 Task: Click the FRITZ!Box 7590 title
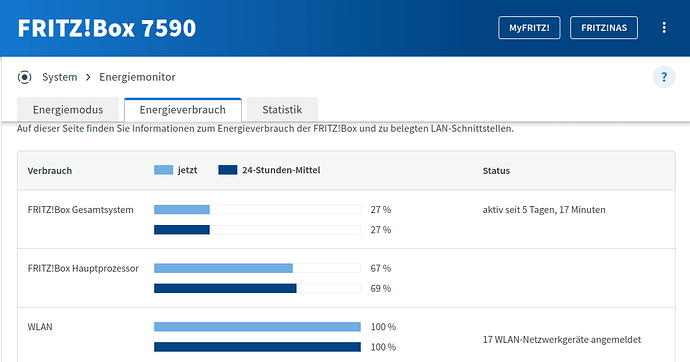click(x=107, y=28)
